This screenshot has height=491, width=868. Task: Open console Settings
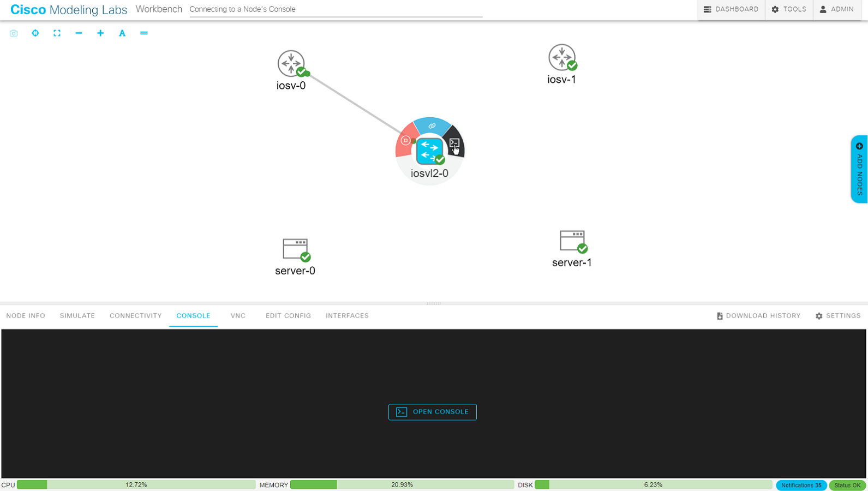coord(838,316)
